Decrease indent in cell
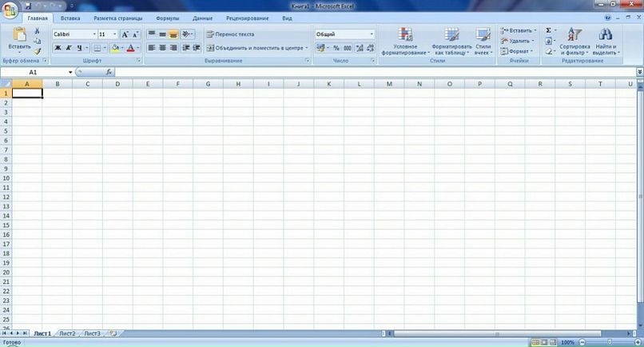This screenshot has height=347, width=644. point(186,48)
